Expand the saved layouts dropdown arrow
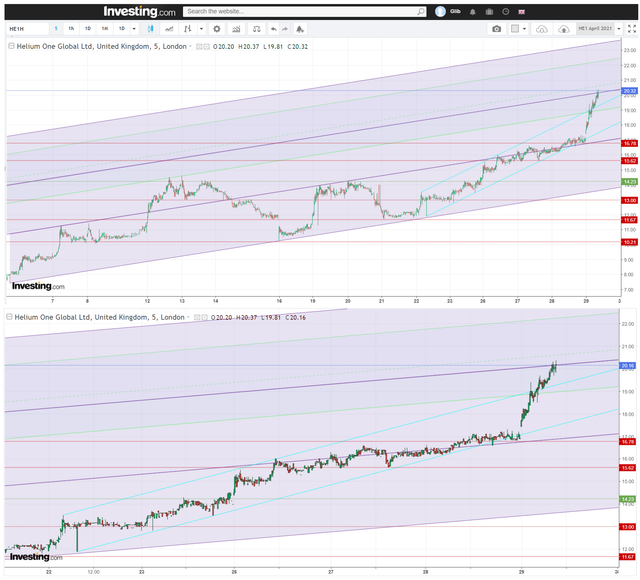The width and height of the screenshot is (640, 580). (619, 29)
